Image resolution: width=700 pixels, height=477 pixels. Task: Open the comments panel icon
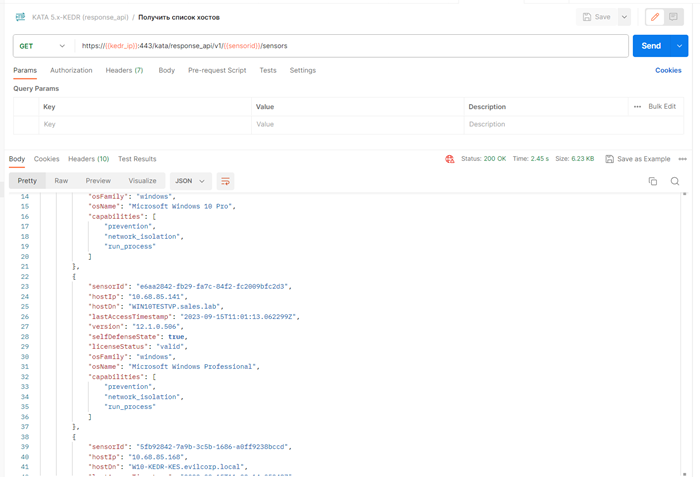674,17
